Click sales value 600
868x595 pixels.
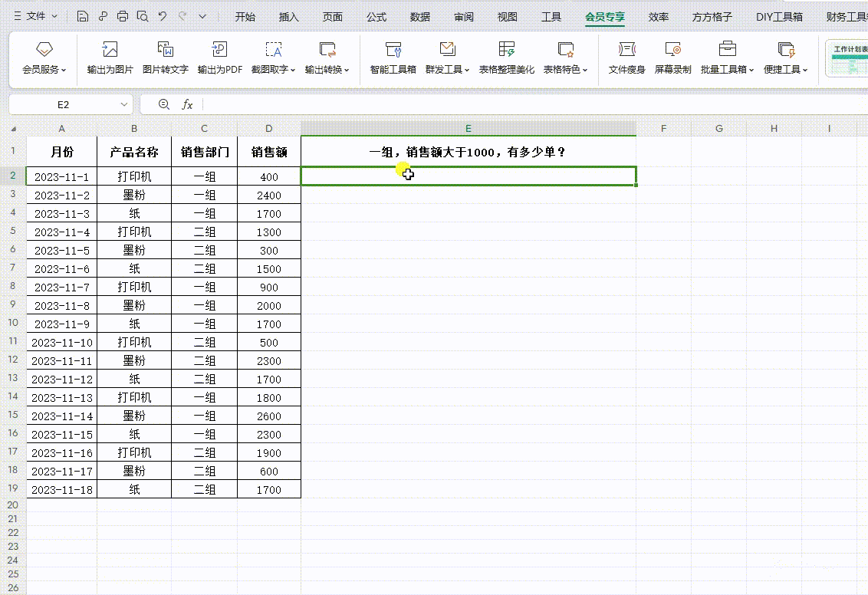click(x=269, y=471)
